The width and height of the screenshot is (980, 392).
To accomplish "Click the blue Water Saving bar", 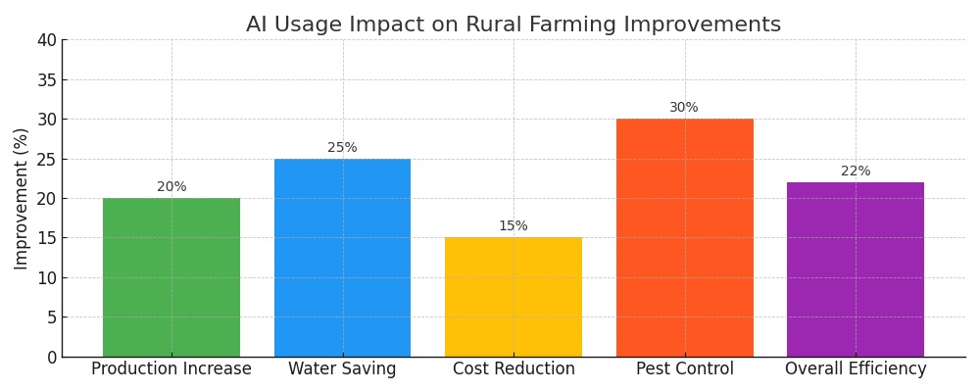I will (342, 258).
